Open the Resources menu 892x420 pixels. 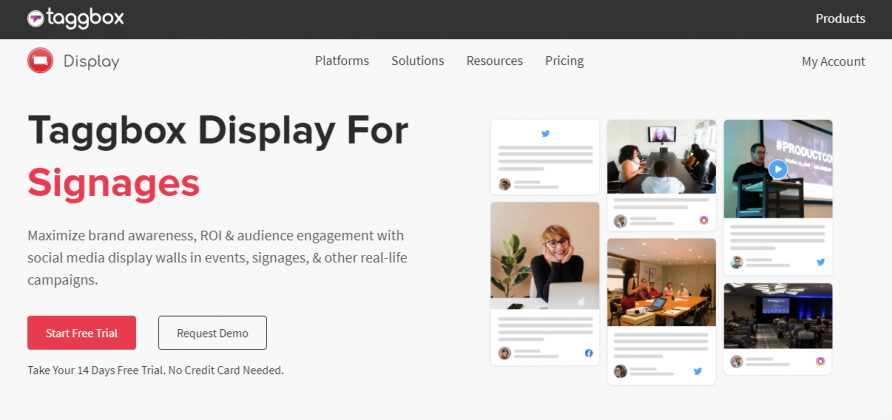tap(494, 60)
